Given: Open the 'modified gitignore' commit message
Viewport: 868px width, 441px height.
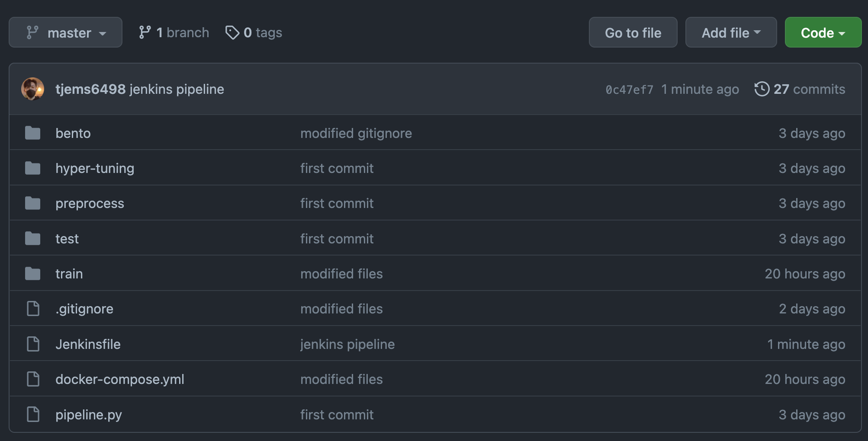Looking at the screenshot, I should pyautogui.click(x=356, y=133).
